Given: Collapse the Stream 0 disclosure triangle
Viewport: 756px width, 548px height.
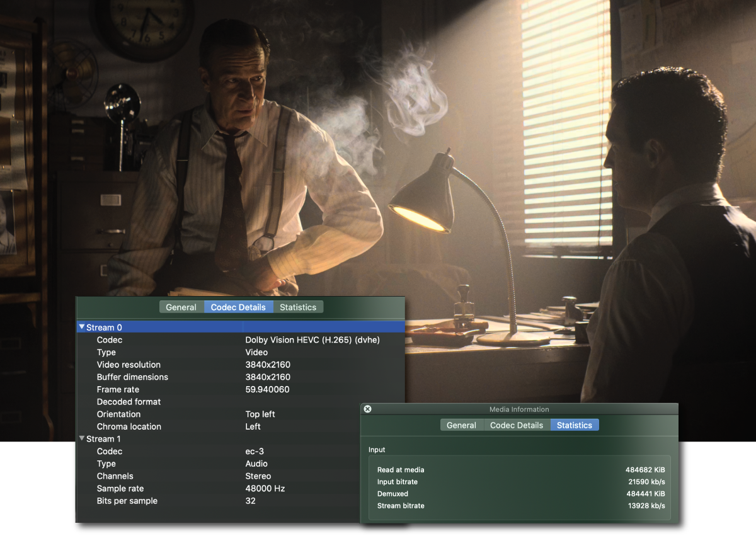Looking at the screenshot, I should pyautogui.click(x=82, y=327).
